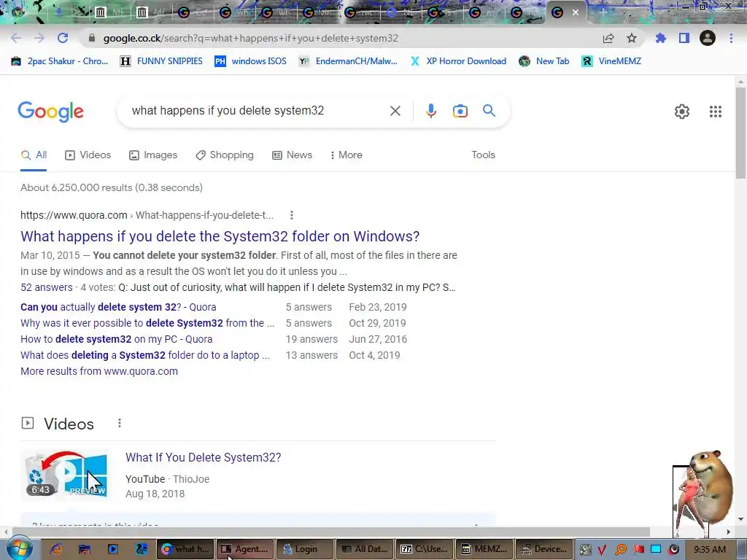
Task: Open windows ISOS bookmark
Action: click(251, 61)
